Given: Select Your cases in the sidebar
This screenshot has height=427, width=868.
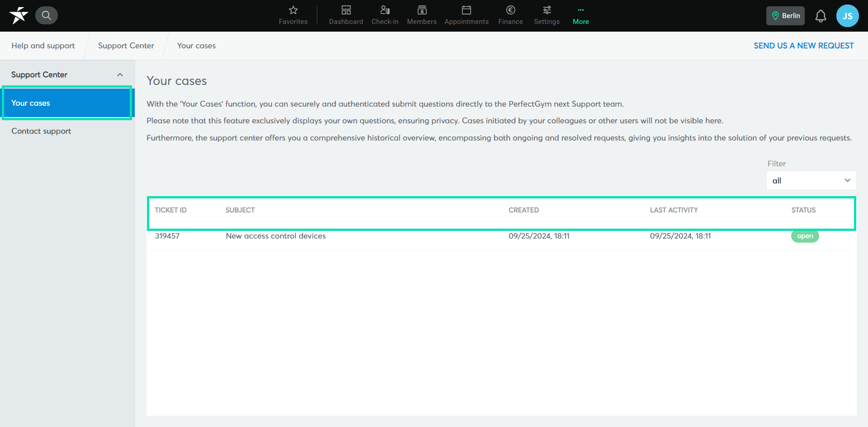Looking at the screenshot, I should (67, 103).
